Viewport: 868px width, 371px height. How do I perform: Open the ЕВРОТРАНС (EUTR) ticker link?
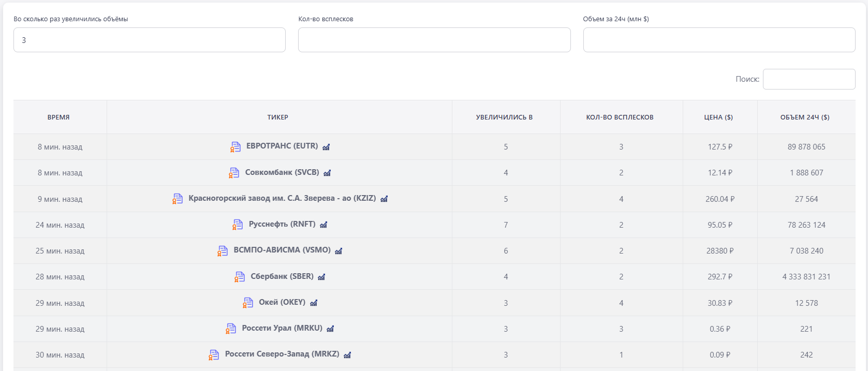[282, 146]
